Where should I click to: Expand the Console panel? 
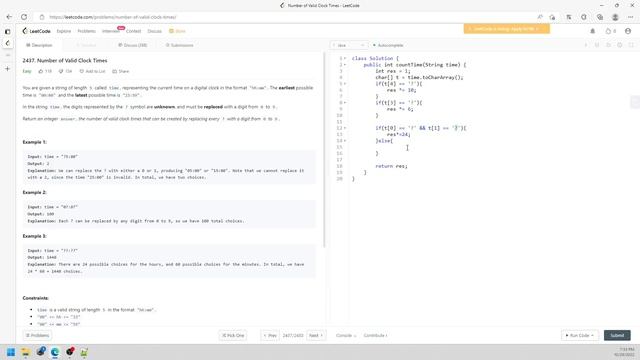point(346,336)
